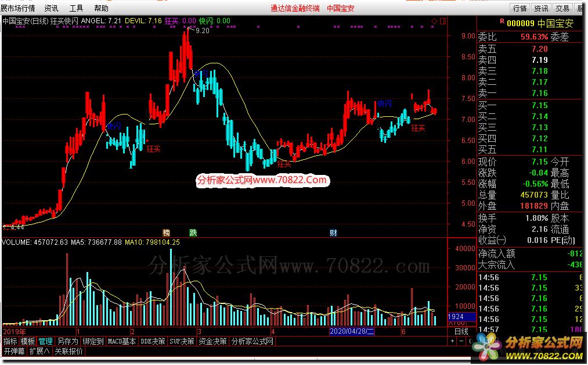Click the 交易 button at top right
This screenshot has height=365, width=588.
click(562, 8)
